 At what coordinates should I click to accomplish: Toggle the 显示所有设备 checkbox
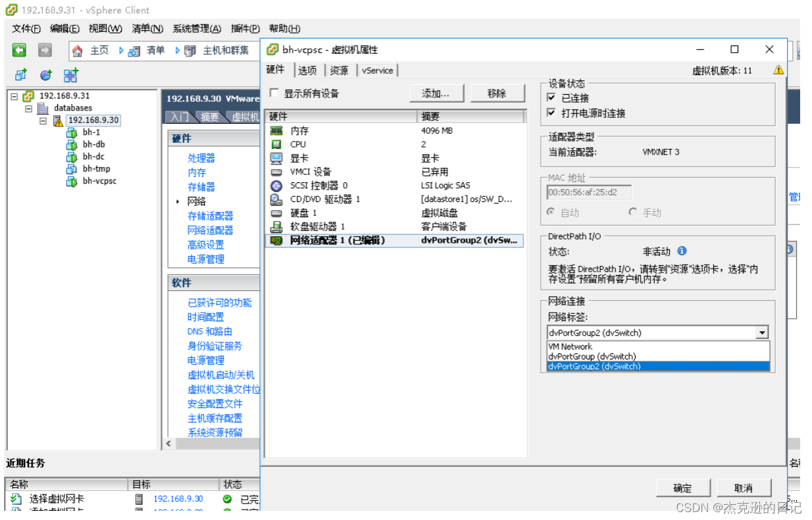[274, 93]
